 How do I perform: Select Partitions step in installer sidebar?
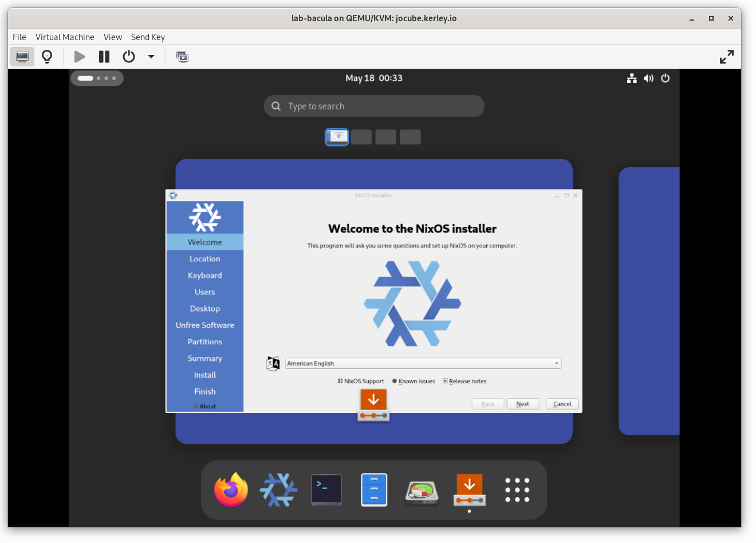click(x=205, y=342)
